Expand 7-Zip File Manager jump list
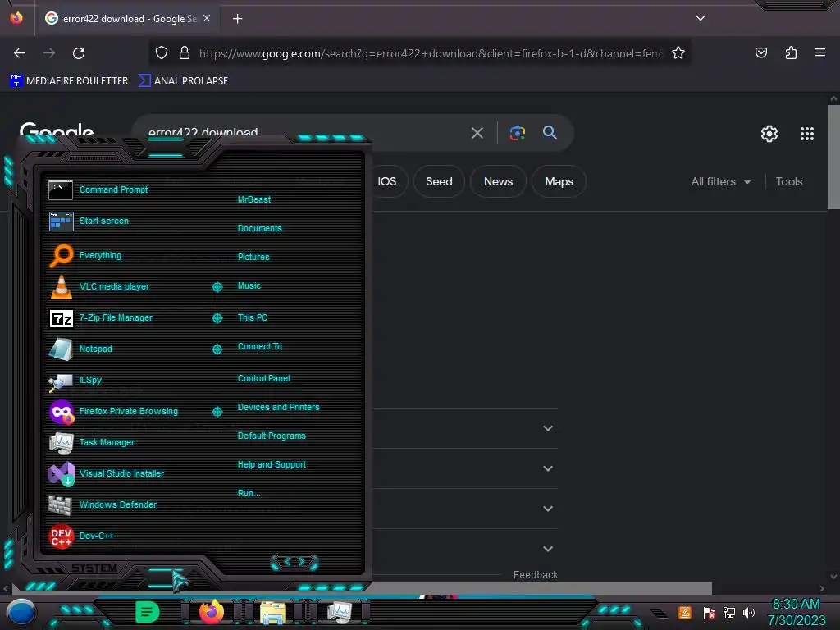 tap(217, 318)
